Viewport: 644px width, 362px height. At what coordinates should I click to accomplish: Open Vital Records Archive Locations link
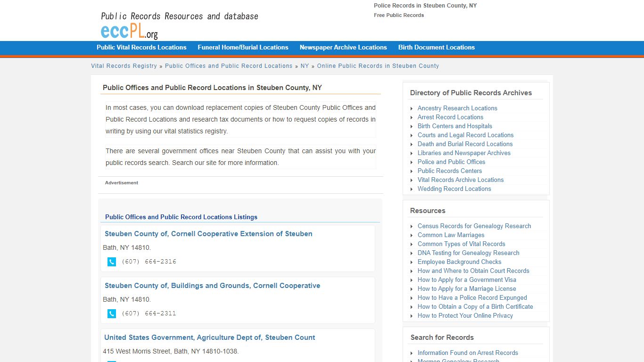[461, 180]
